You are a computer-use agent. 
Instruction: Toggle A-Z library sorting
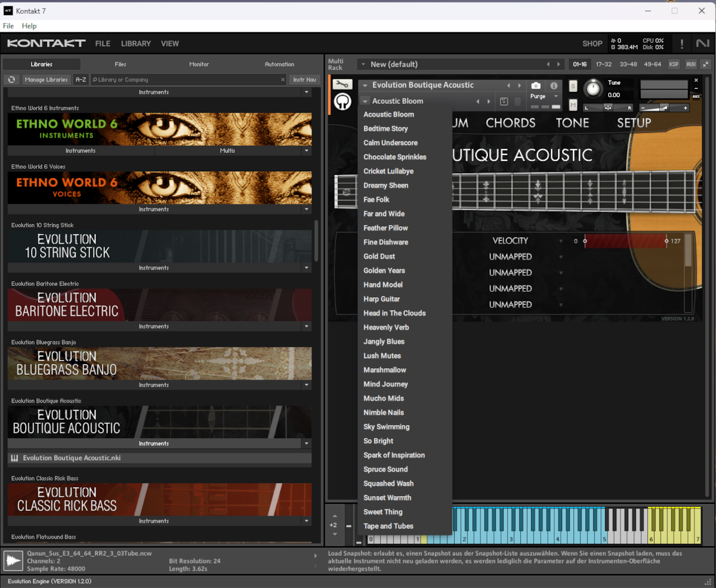coord(81,79)
